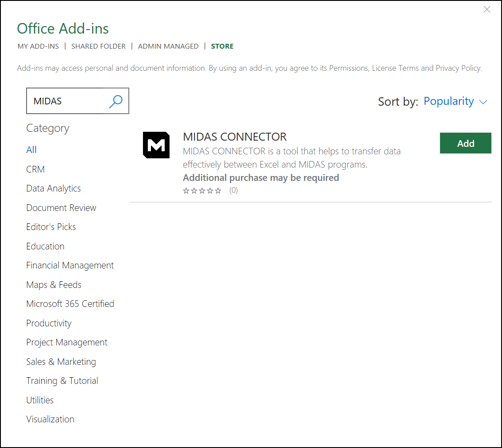The height and width of the screenshot is (448, 502).
Task: Open the Popularity sort dropdown
Action: (x=449, y=101)
